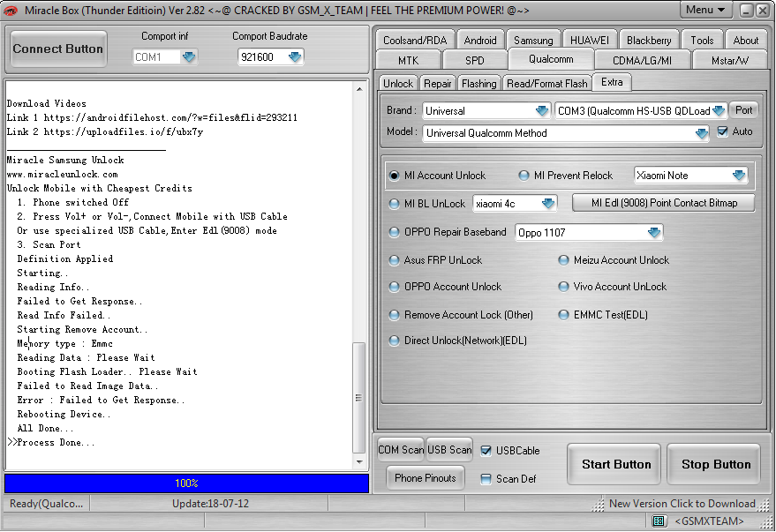Select MI Account Unlock radio option
This screenshot has width=776, height=532.
point(394,176)
